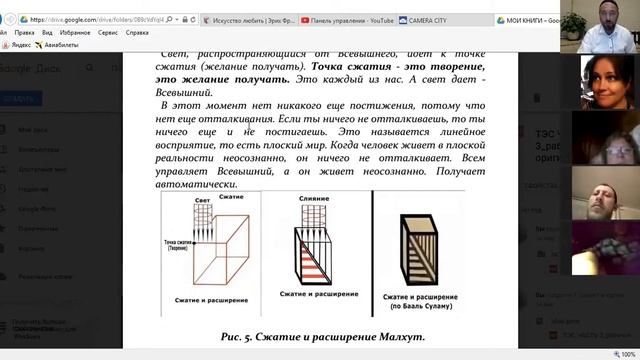Click the Google Drive blue Создать button

point(20,98)
